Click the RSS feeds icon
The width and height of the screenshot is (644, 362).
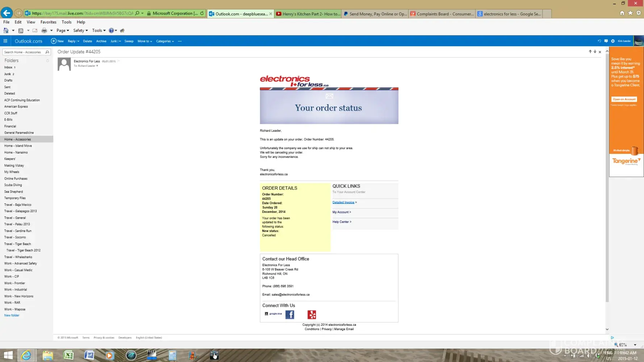tap(21, 31)
